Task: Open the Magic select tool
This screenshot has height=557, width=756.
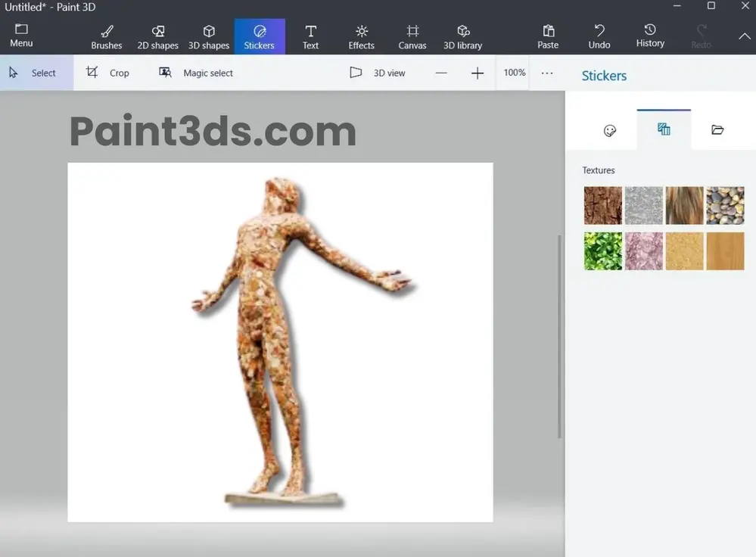Action: tap(195, 72)
